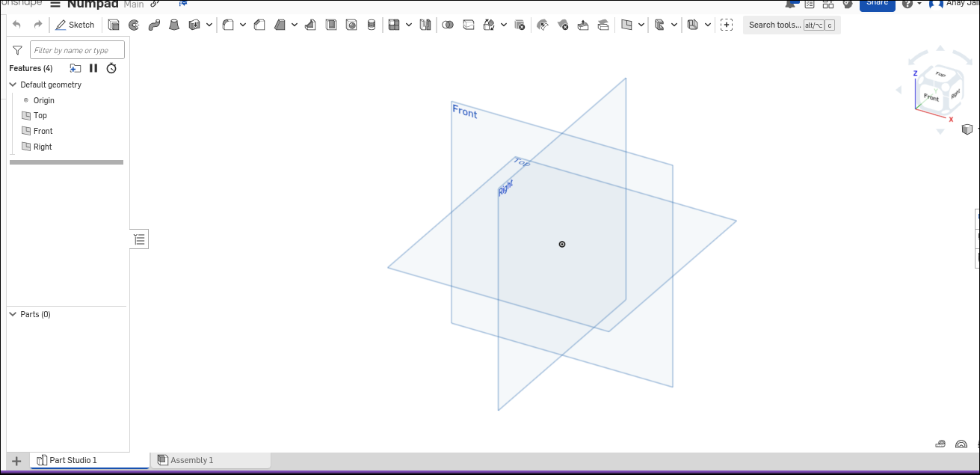Click the Mirror tool icon
The width and height of the screenshot is (980, 475).
pyautogui.click(x=425, y=25)
